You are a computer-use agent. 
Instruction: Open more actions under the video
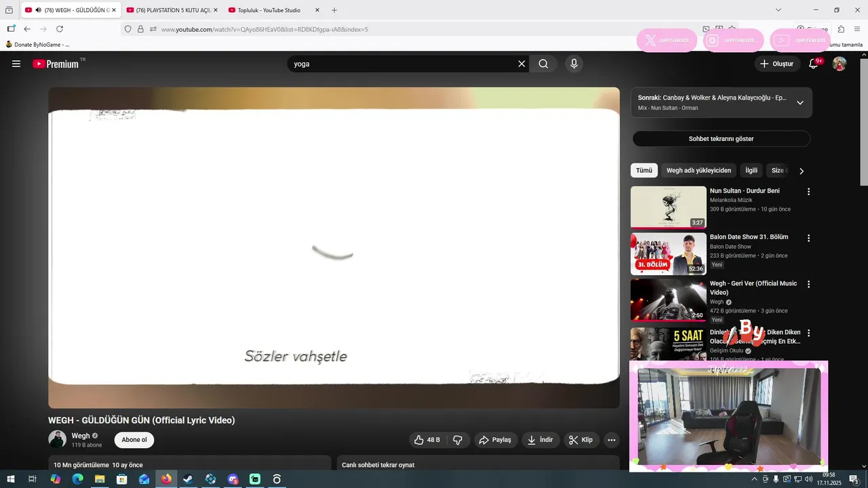[611, 440]
